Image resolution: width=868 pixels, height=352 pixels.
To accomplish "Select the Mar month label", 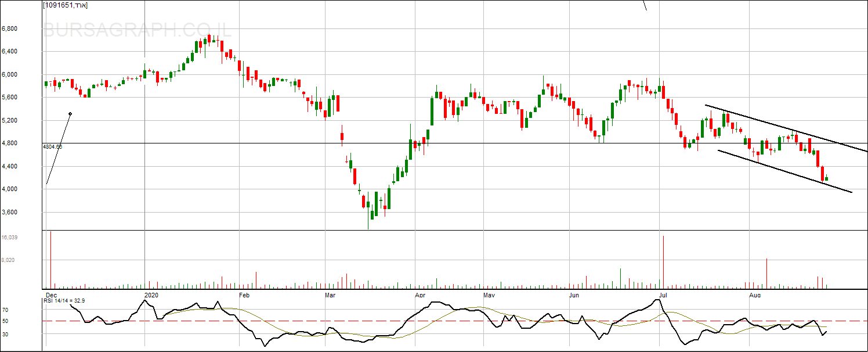I will 331,295.
